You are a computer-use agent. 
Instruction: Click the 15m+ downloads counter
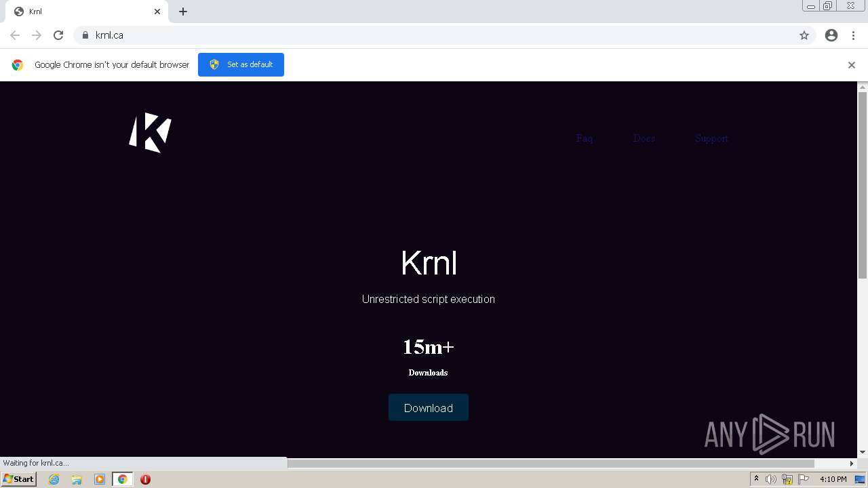click(429, 347)
